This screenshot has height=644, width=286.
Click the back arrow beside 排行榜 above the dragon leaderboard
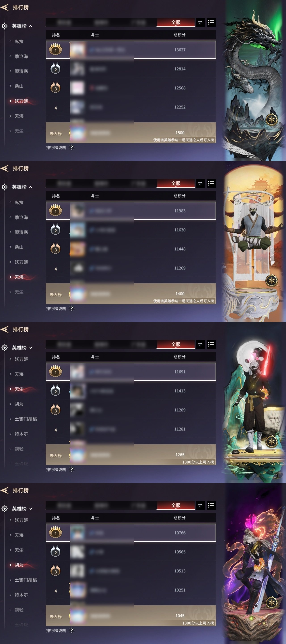coord(5,8)
